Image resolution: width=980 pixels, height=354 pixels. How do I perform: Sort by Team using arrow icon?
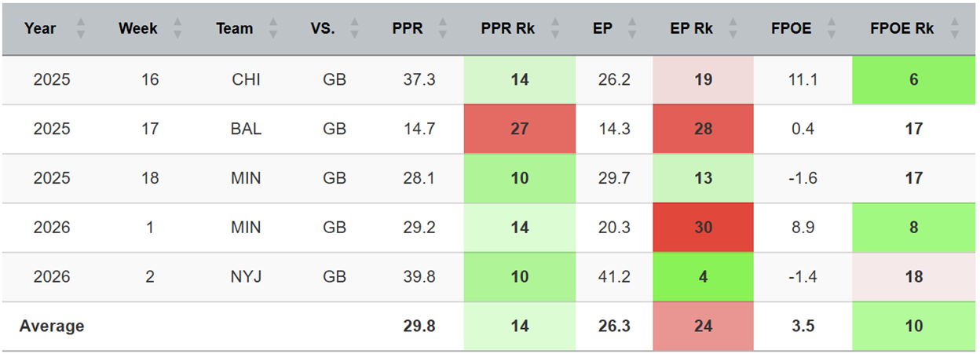click(x=273, y=29)
